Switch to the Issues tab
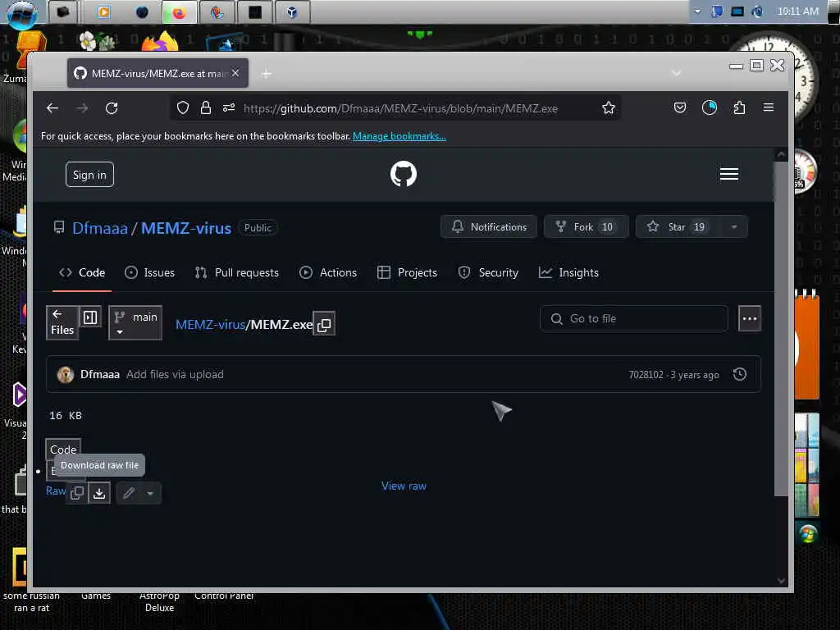 click(x=149, y=272)
